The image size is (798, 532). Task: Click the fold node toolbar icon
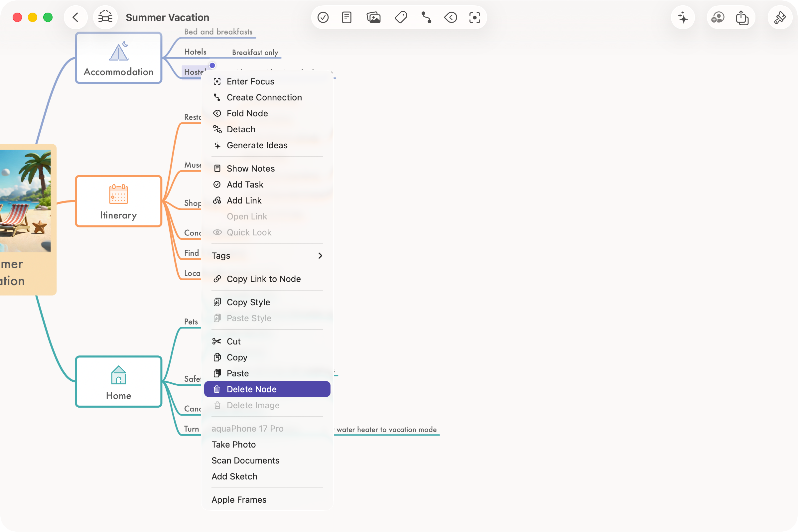coord(451,17)
